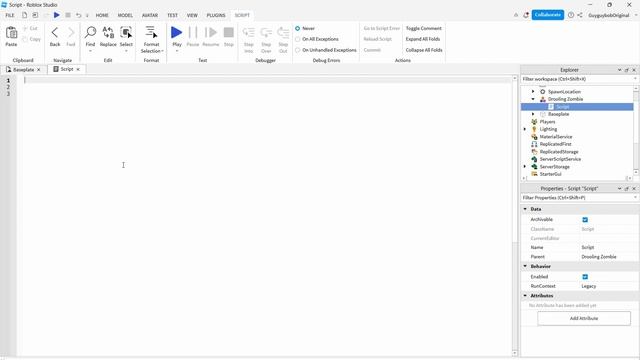Select ReplicatedStorage in Explorer tree

click(x=559, y=152)
